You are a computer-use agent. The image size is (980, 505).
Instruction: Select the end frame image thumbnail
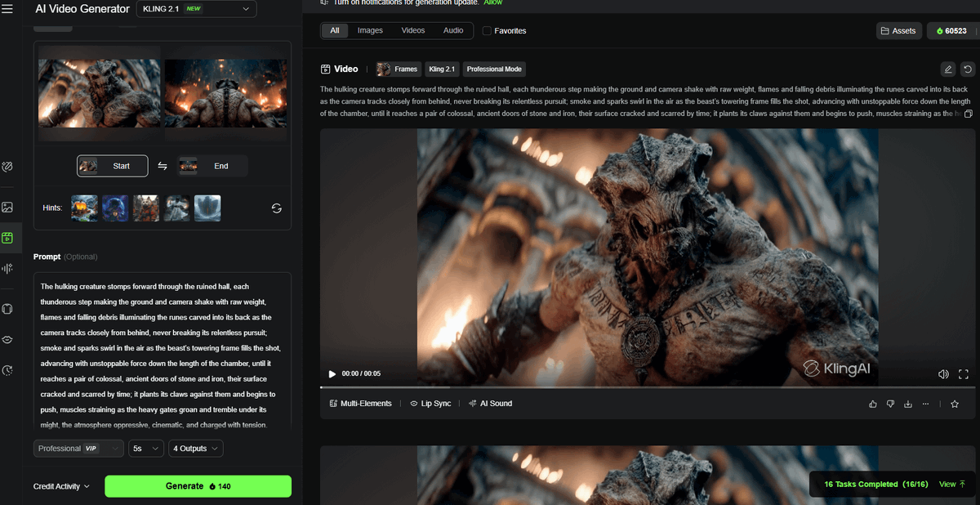point(225,92)
